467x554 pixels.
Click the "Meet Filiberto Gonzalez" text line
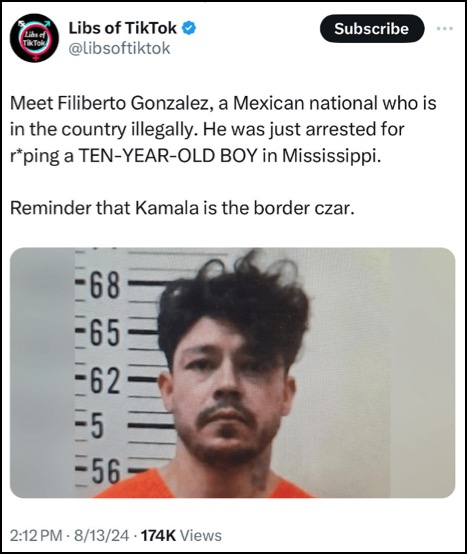(x=223, y=103)
